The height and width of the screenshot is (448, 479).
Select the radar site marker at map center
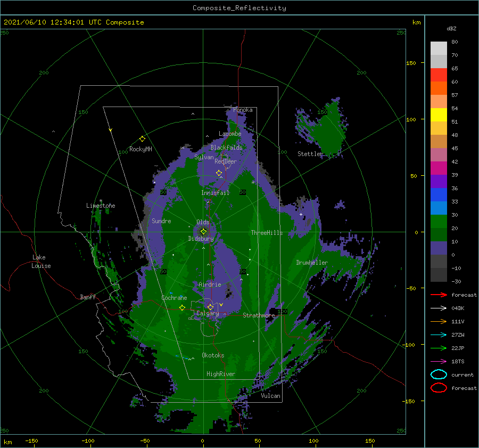203,232
